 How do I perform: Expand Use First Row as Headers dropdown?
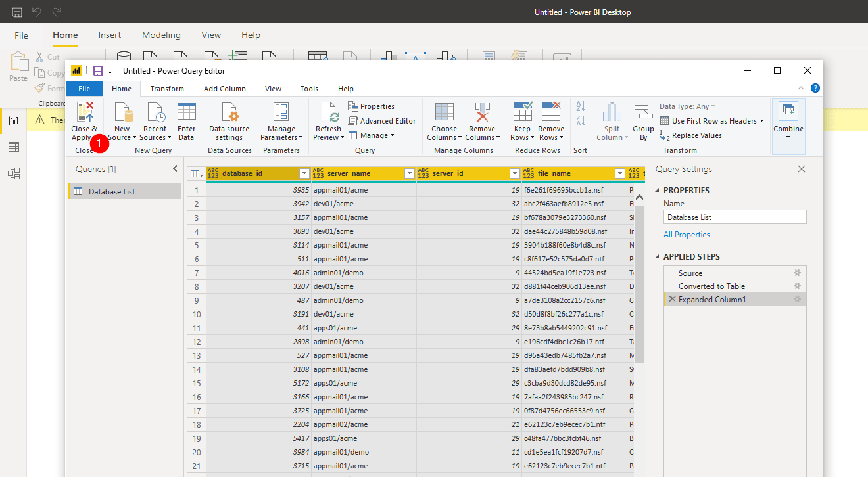[x=761, y=121]
